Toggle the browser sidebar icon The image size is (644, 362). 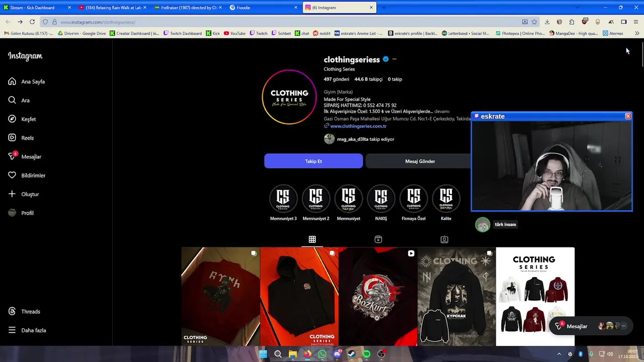tap(624, 22)
